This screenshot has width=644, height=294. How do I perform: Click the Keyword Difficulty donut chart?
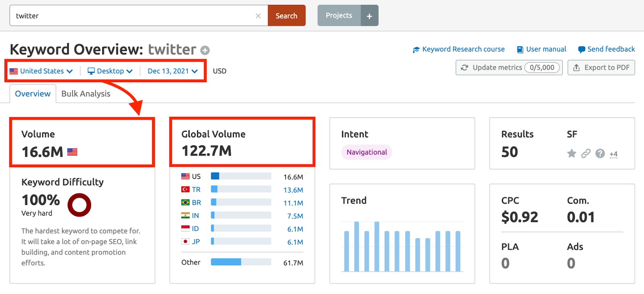(79, 205)
